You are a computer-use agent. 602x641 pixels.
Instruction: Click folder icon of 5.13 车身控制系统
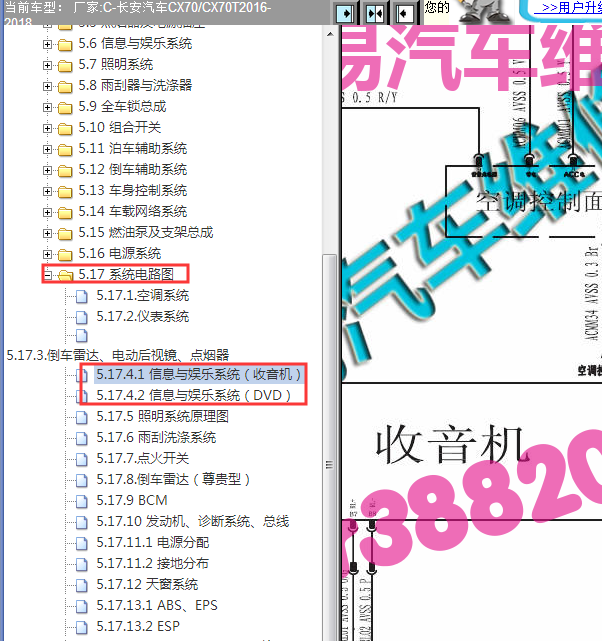(65, 192)
